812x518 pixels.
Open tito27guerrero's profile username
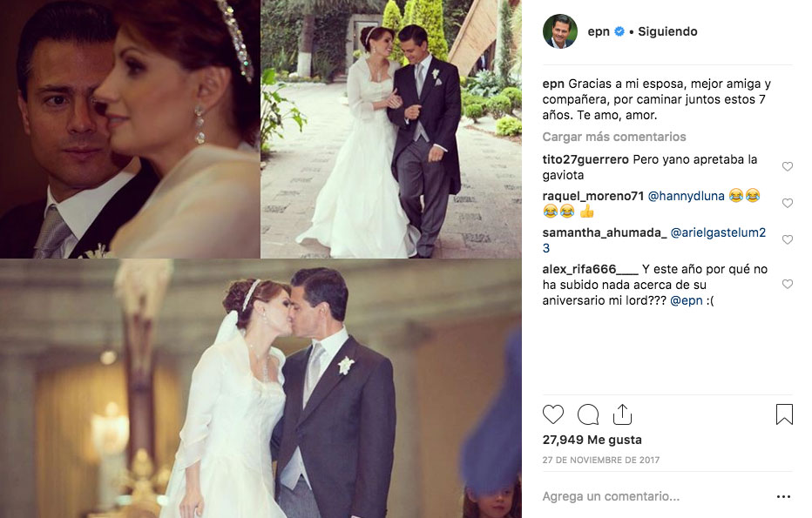pyautogui.click(x=585, y=159)
